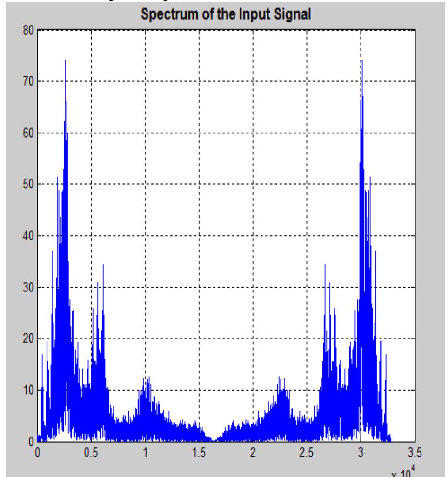
Task: Click the x-axis tick label 2
Action: [253, 453]
